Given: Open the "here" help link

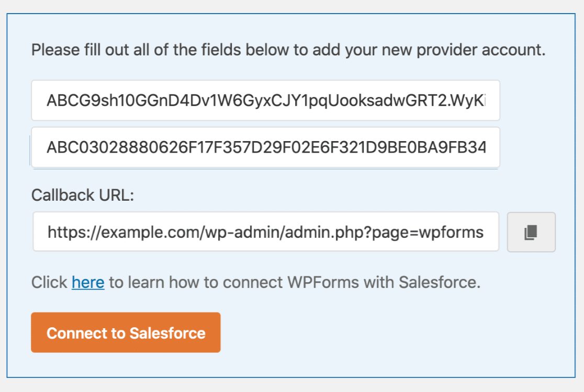Looking at the screenshot, I should click(88, 283).
